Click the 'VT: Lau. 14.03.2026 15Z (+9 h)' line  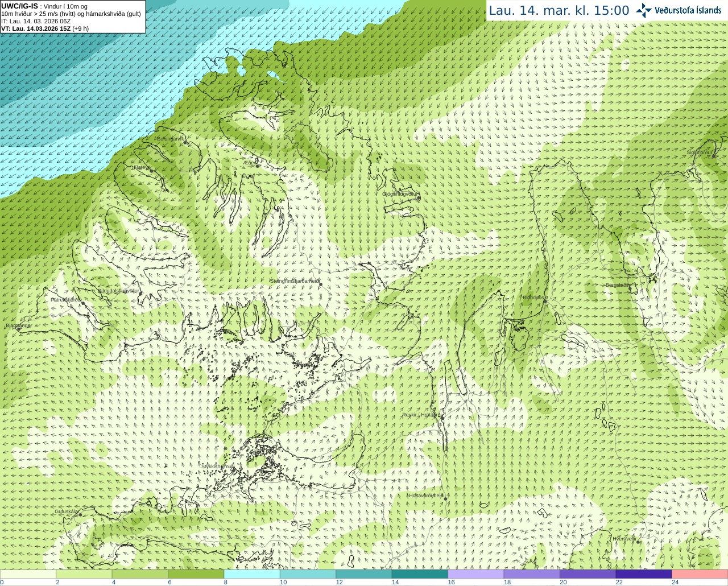coord(45,28)
